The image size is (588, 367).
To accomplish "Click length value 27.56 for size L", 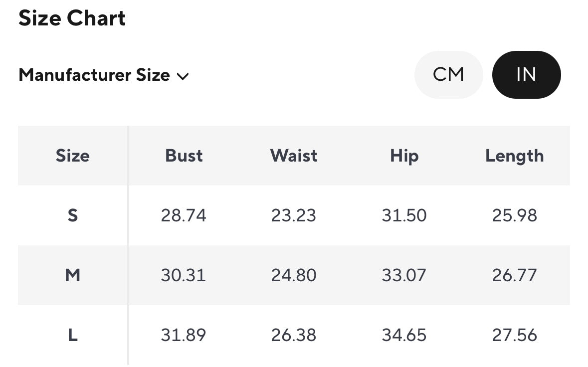I will [514, 335].
